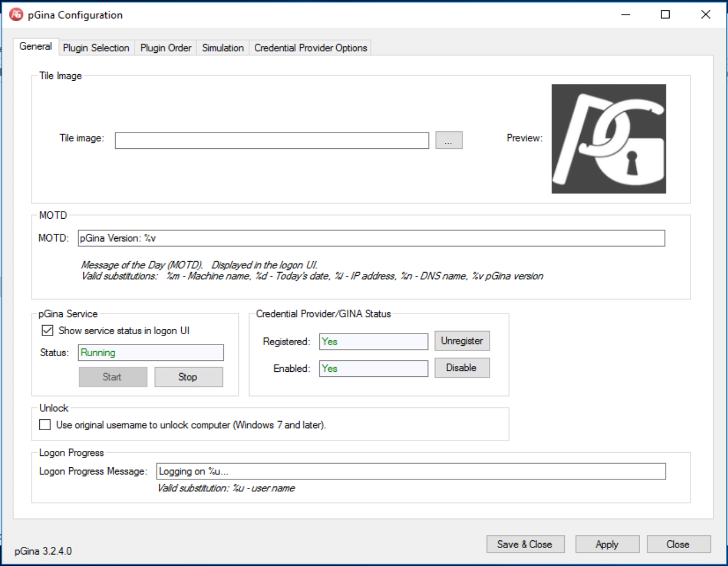Click the tile image preview thumbnail
Viewport: 728px width, 566px height.
coord(608,139)
